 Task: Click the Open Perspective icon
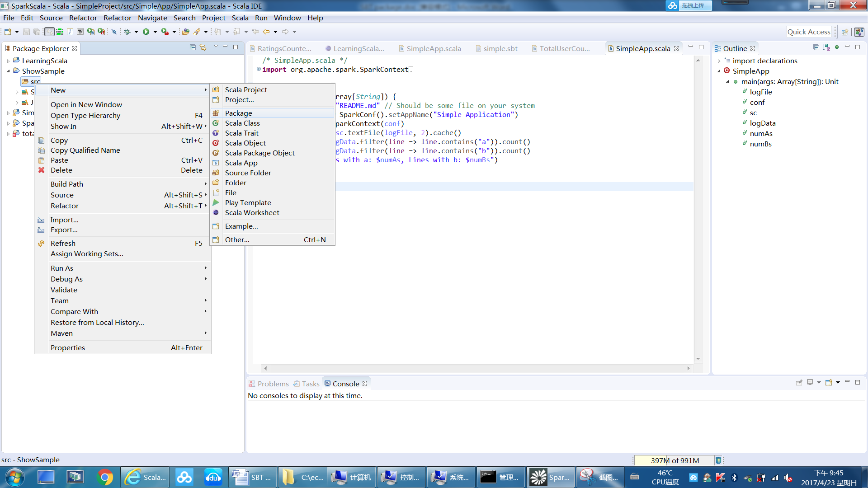point(844,32)
